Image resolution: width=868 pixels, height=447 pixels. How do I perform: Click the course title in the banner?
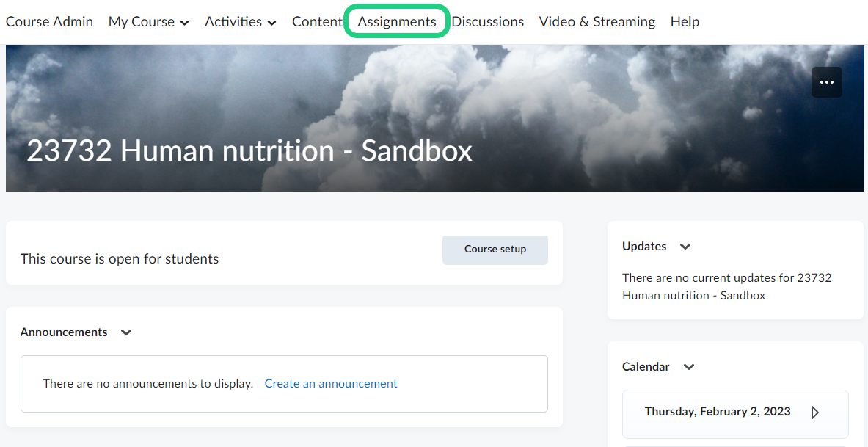pos(249,151)
